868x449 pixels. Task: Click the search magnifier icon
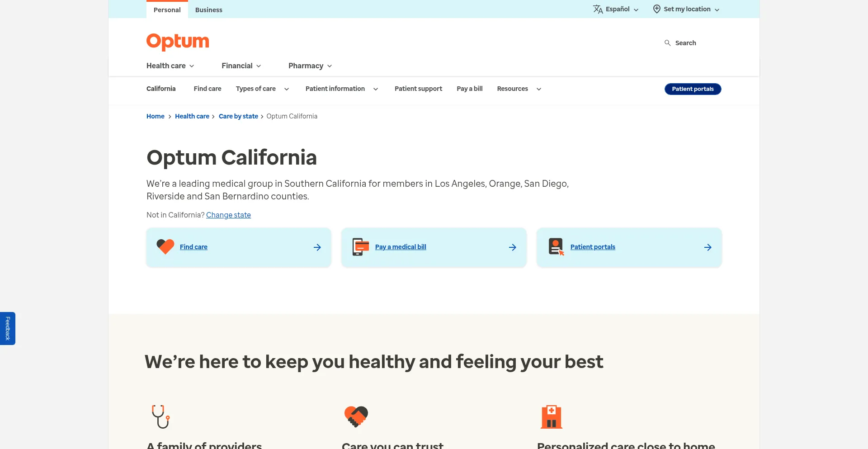(667, 43)
